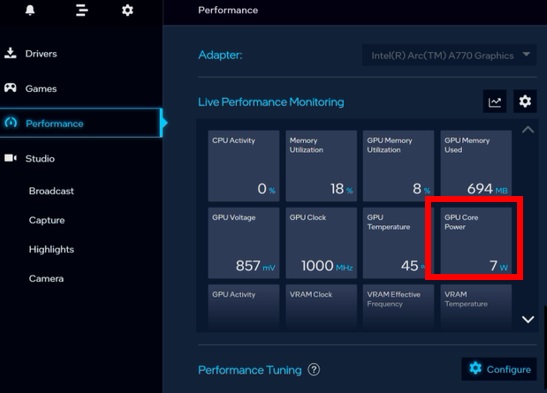Click the Studio camera icon

(10, 158)
